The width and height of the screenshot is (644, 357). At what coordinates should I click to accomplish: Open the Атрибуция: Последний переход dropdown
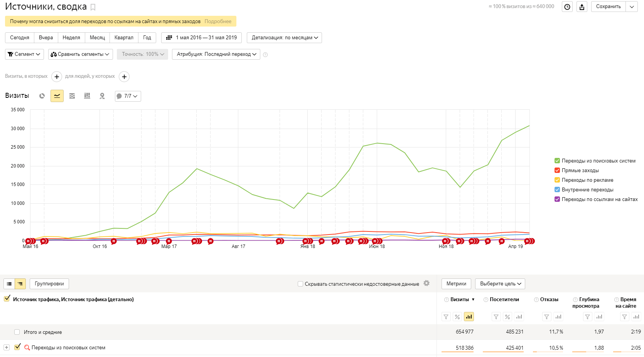click(x=216, y=54)
